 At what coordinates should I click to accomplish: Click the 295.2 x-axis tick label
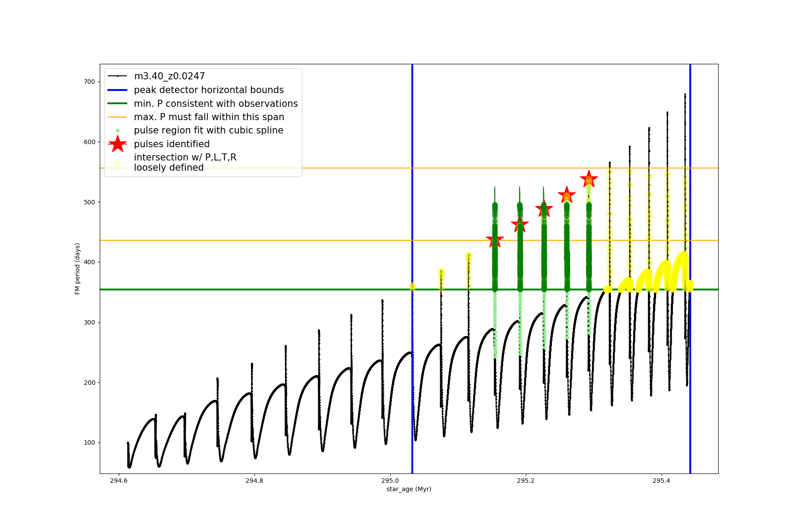pyautogui.click(x=525, y=481)
